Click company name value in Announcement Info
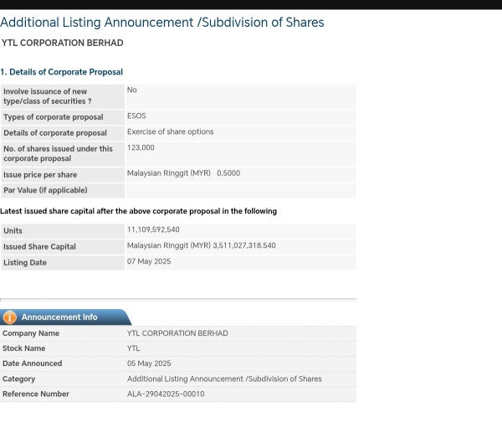 coord(177,333)
